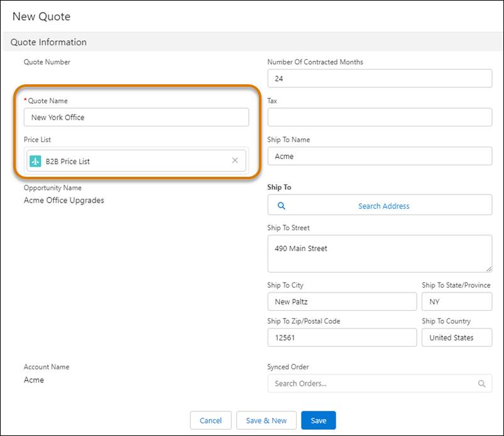The width and height of the screenshot is (504, 436).
Task: Cancel the new quote creation
Action: tap(211, 420)
